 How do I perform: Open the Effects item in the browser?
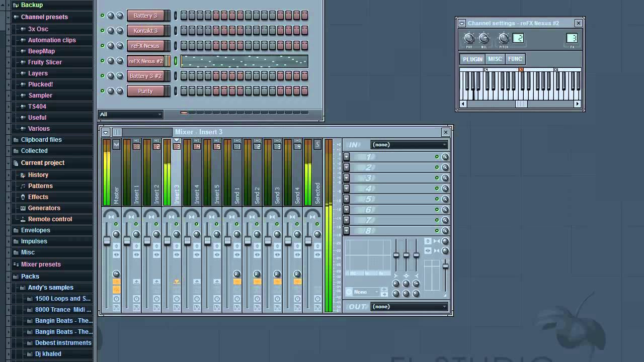[38, 197]
